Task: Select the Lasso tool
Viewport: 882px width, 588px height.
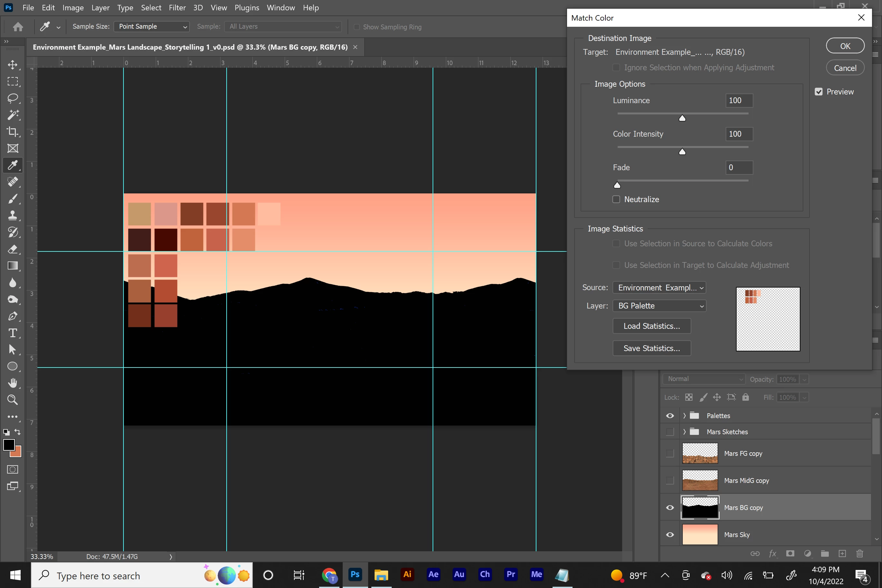Action: pos(13,98)
